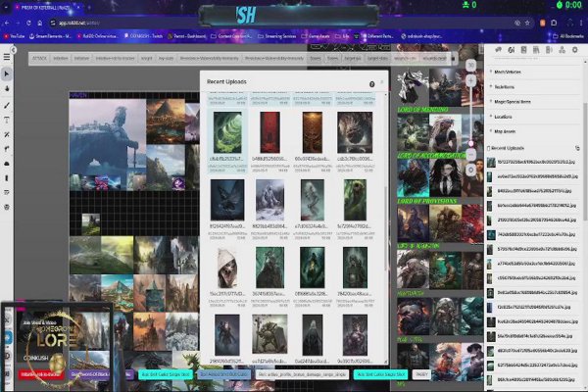Reload the browser page
The height and width of the screenshot is (392, 588).
click(x=28, y=24)
